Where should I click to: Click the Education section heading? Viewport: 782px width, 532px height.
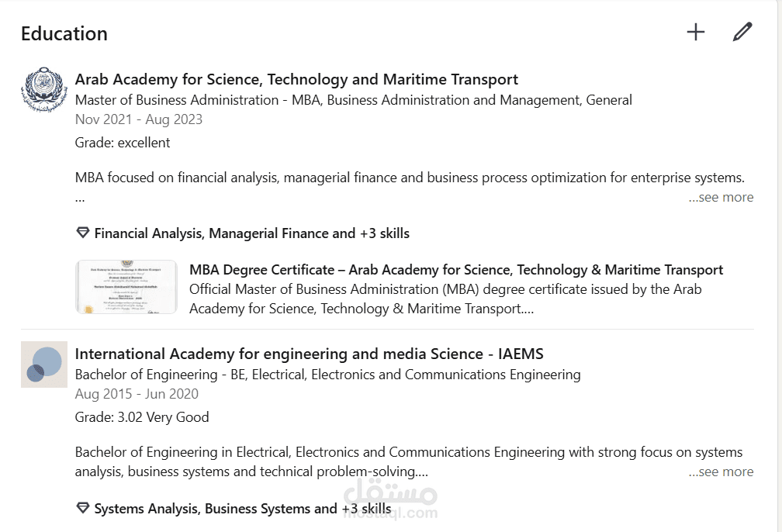click(64, 33)
